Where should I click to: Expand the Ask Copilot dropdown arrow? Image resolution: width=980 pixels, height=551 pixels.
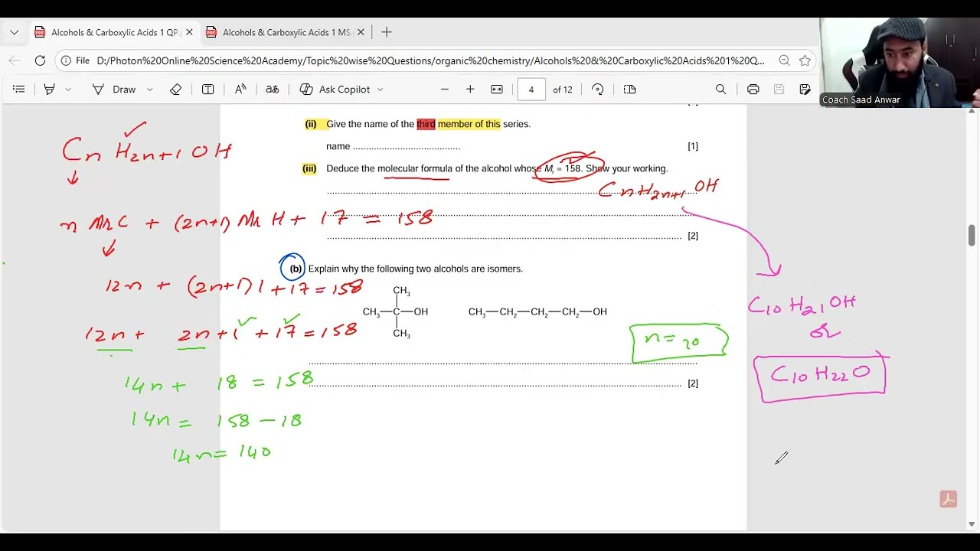380,90
